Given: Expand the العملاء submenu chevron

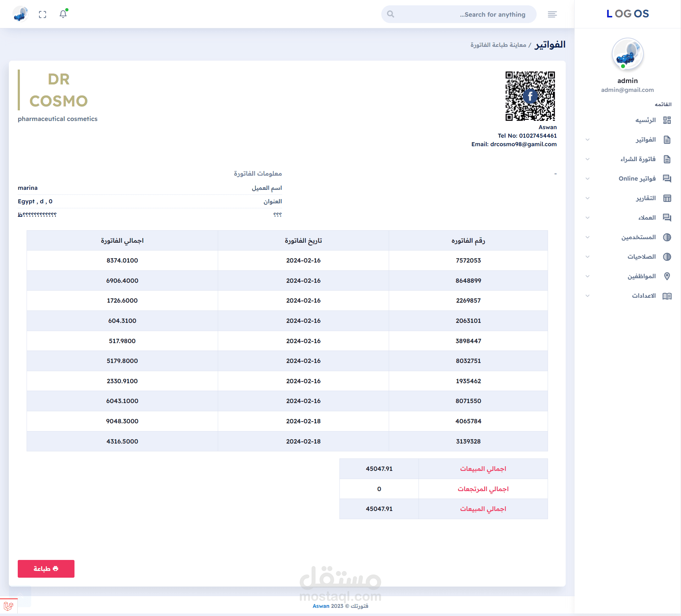Looking at the screenshot, I should tap(587, 218).
